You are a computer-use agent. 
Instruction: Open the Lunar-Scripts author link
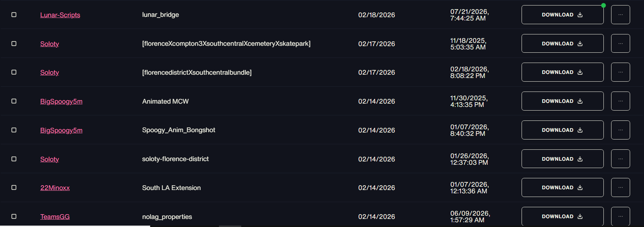60,15
